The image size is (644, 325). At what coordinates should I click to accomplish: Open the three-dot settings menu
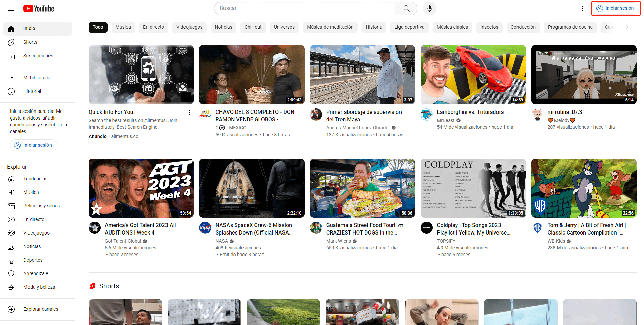[583, 8]
